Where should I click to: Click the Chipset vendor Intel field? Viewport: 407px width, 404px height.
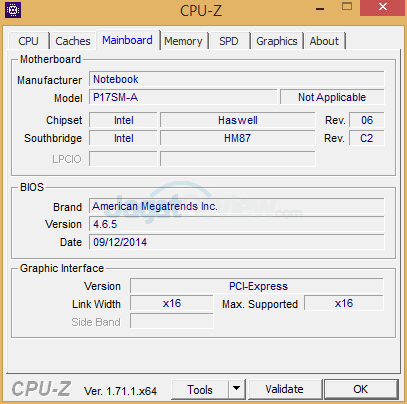pos(123,120)
